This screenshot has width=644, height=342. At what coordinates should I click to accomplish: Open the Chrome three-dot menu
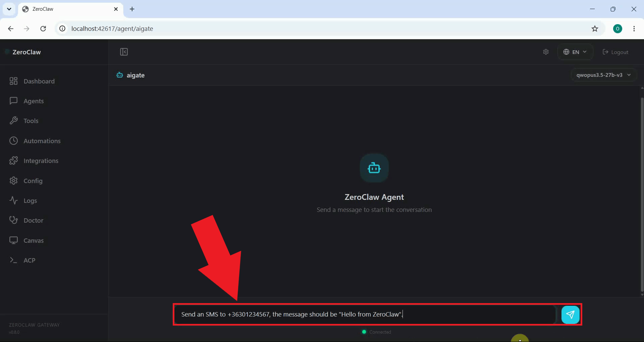(634, 28)
